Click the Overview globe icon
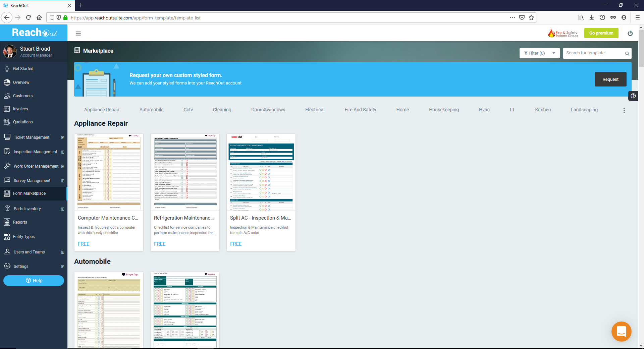644x349 pixels. (x=7, y=82)
